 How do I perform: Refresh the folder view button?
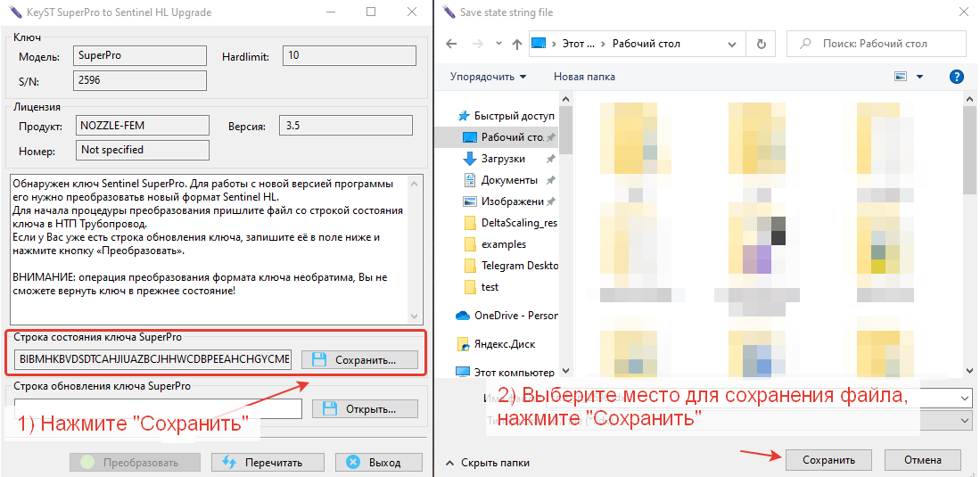pos(761,44)
